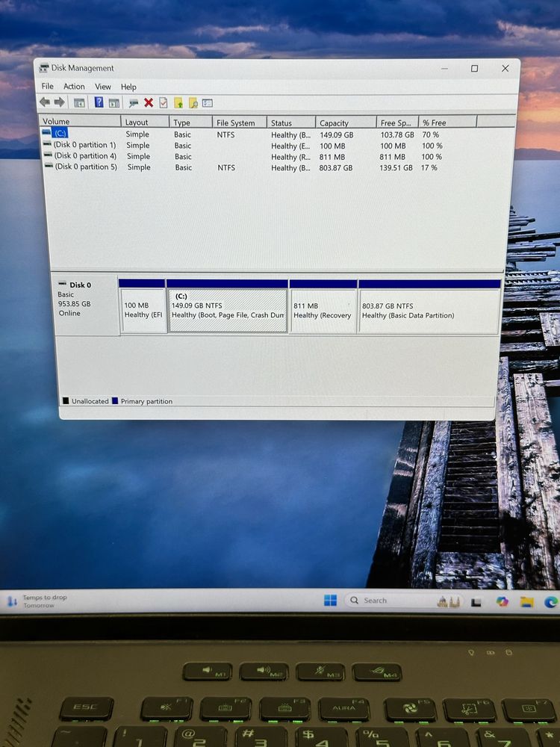Sort by the Status column header
The height and width of the screenshot is (747, 560).
pyautogui.click(x=291, y=123)
